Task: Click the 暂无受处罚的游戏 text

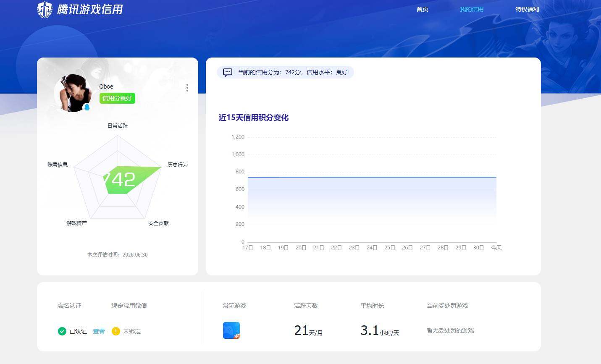Action: [x=450, y=330]
